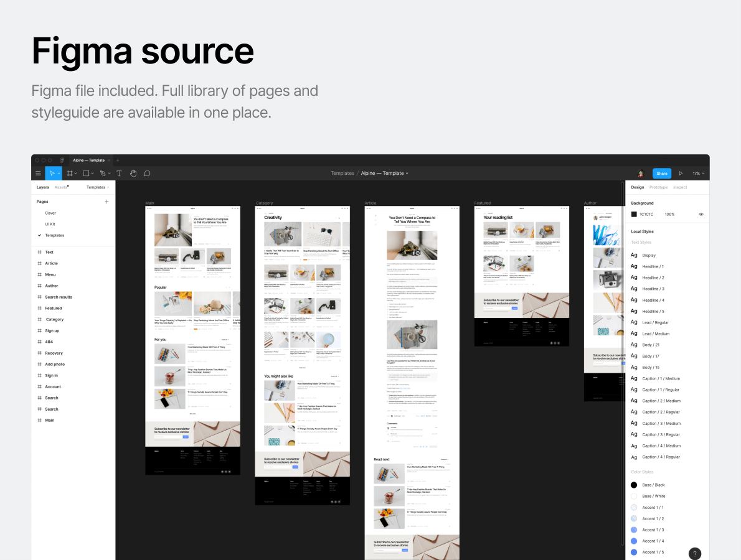Expand the shape tools chevron
741x560 pixels.
tap(93, 174)
